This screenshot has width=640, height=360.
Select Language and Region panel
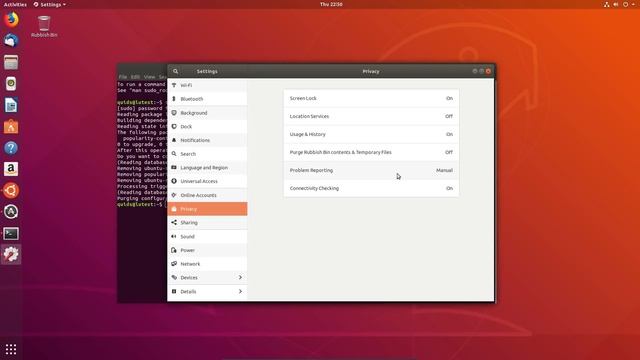click(x=207, y=168)
